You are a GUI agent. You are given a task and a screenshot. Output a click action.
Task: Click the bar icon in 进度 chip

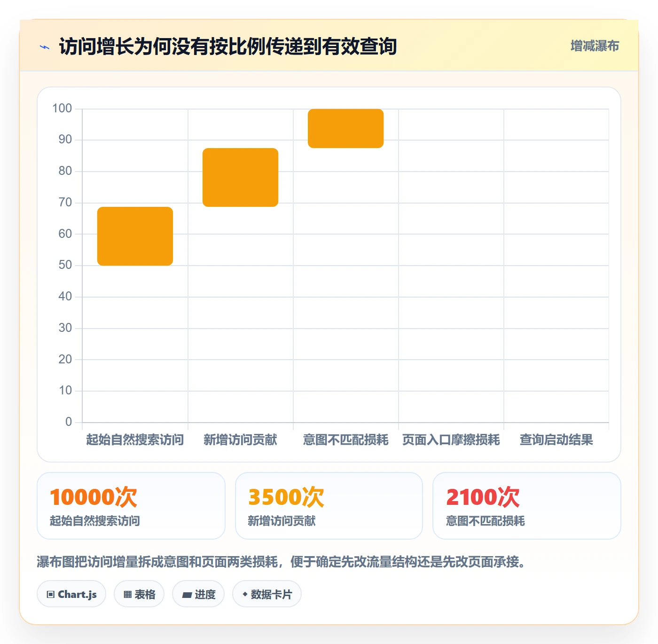pos(187,595)
